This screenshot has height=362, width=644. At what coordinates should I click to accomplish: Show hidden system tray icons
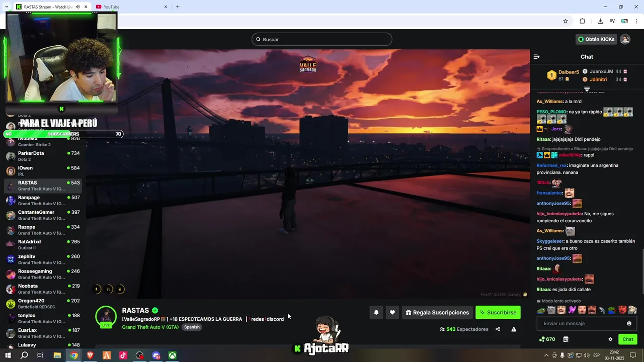(x=546, y=355)
